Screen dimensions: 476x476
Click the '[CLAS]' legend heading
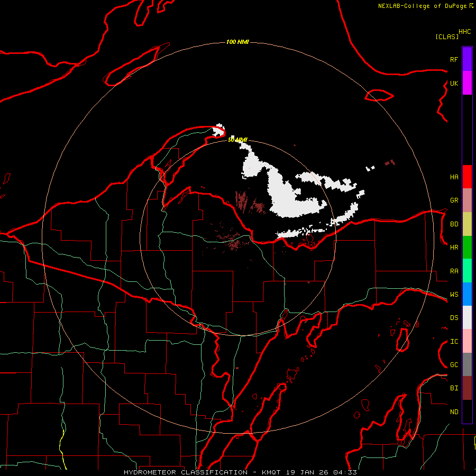[447, 36]
